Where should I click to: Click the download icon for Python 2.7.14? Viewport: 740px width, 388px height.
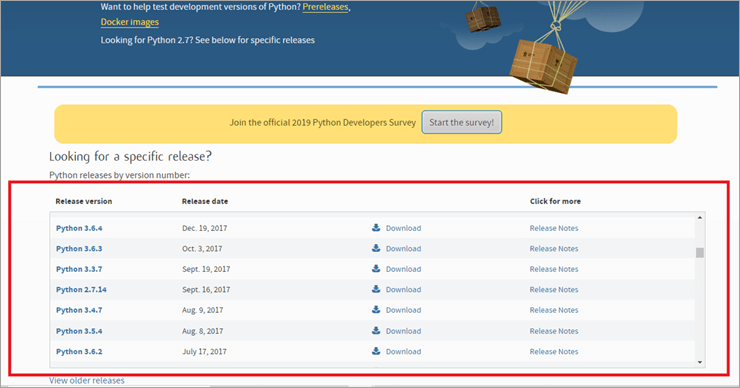tap(376, 289)
